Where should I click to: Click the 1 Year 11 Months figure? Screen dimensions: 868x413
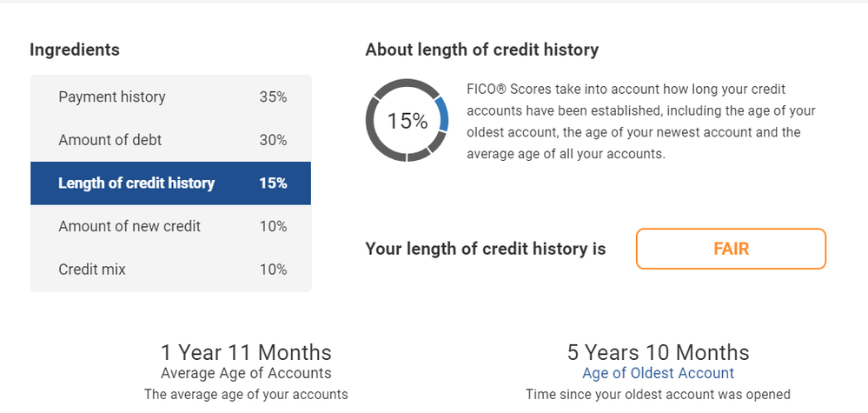point(247,353)
